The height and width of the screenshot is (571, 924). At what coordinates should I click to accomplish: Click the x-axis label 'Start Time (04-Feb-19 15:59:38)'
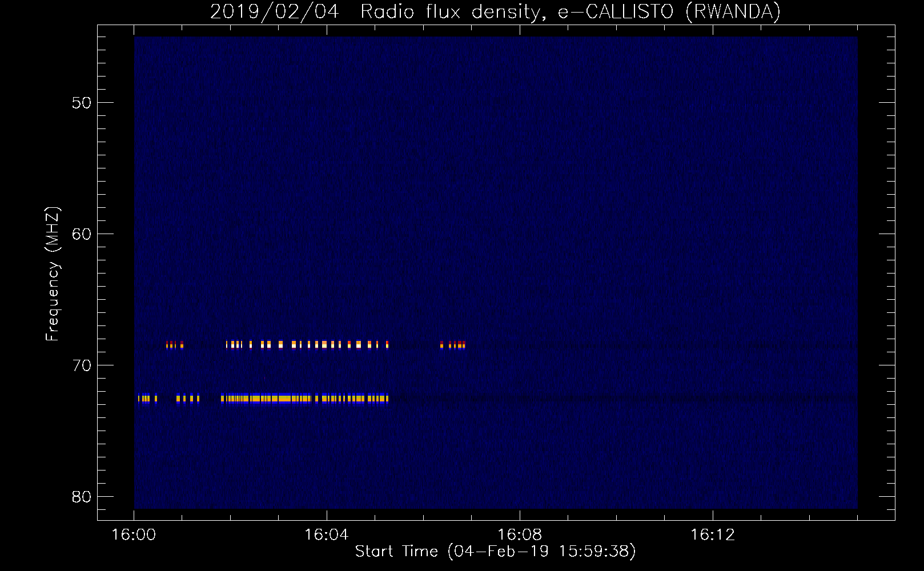tap(495, 551)
